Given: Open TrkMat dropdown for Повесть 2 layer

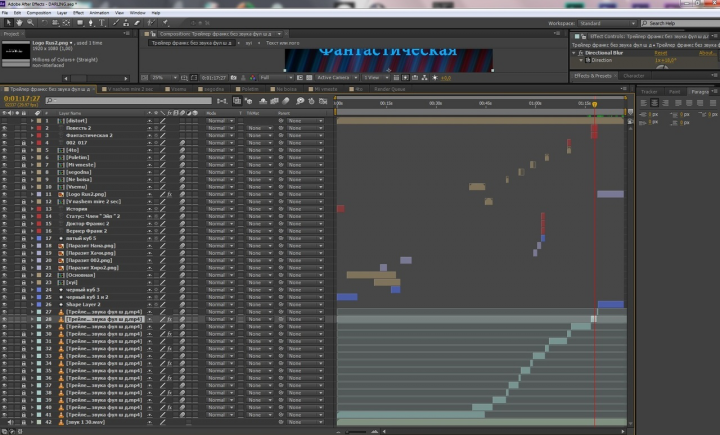Looking at the screenshot, I should [x=258, y=128].
